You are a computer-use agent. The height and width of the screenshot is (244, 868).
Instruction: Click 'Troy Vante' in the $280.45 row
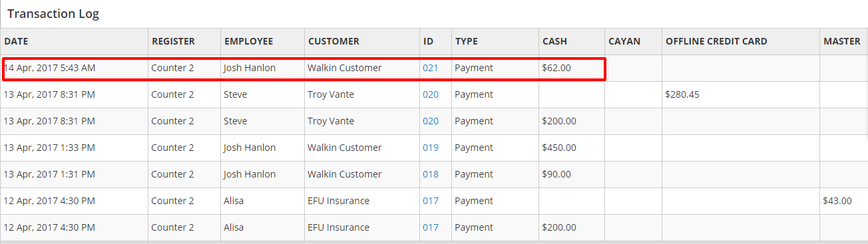[331, 94]
